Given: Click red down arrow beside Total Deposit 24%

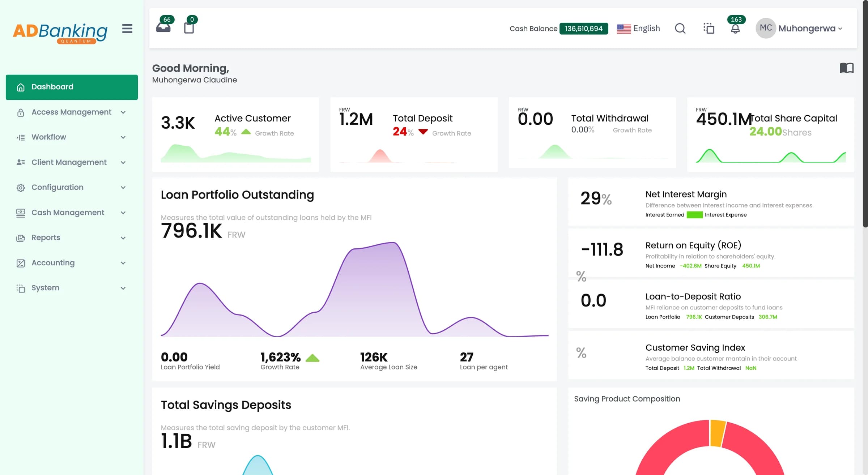Looking at the screenshot, I should tap(423, 132).
